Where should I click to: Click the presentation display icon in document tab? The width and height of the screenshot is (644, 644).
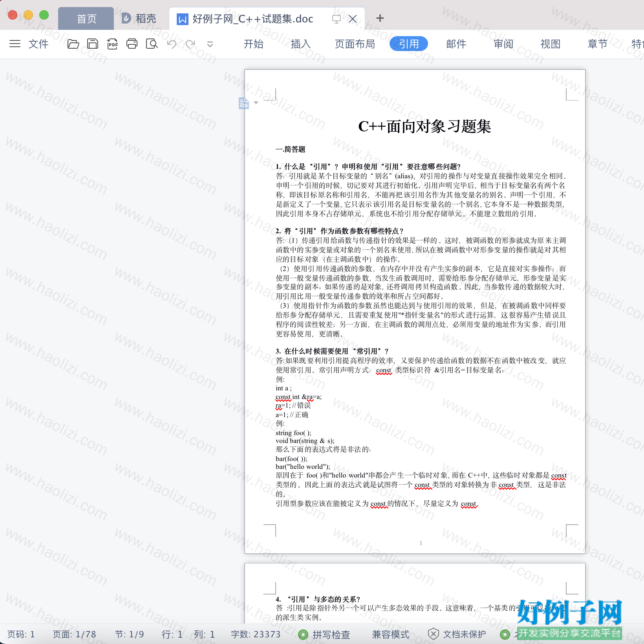coord(336,19)
